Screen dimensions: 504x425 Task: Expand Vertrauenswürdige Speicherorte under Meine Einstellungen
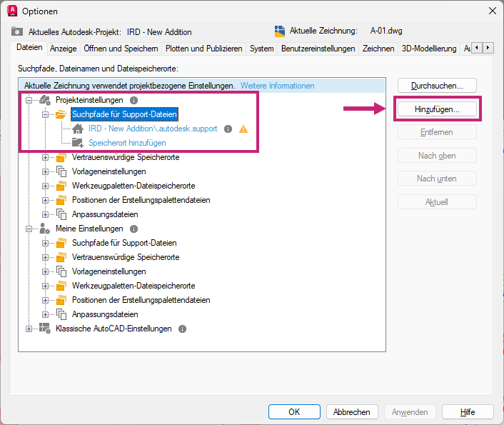pos(45,257)
